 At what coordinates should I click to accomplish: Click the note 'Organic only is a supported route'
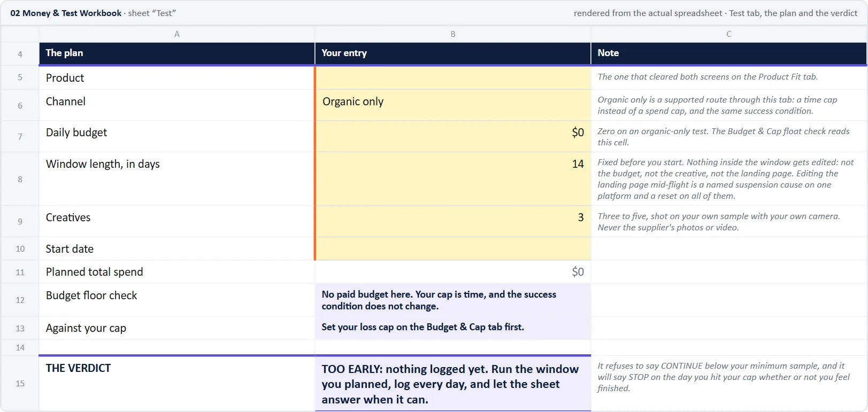pyautogui.click(x=717, y=105)
